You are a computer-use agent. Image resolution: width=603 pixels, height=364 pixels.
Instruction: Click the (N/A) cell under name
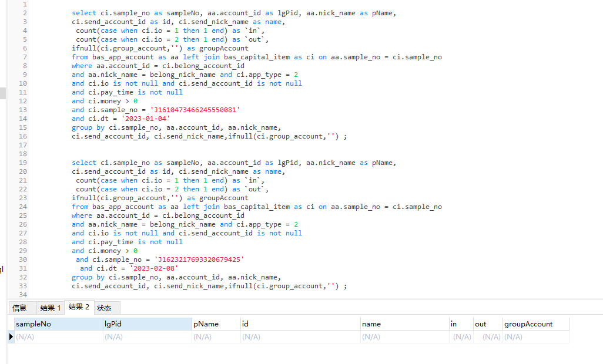[x=404, y=337]
